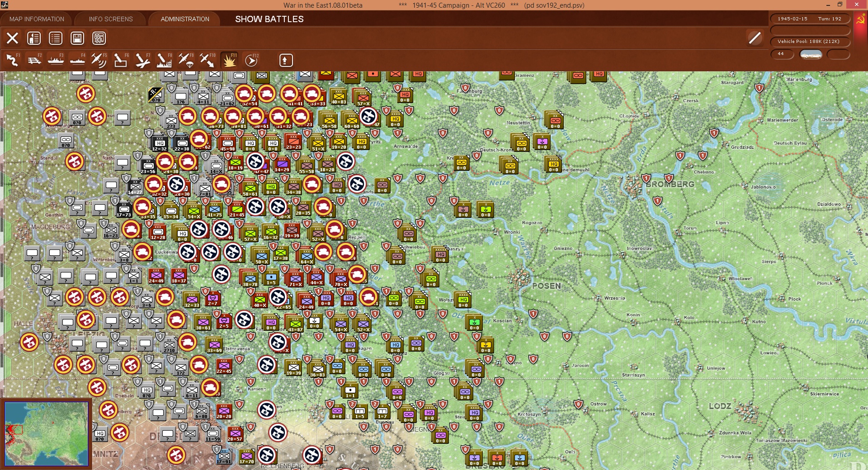Click the Gniezno town label
Image resolution: width=868 pixels, height=470 pixels.
point(563,249)
